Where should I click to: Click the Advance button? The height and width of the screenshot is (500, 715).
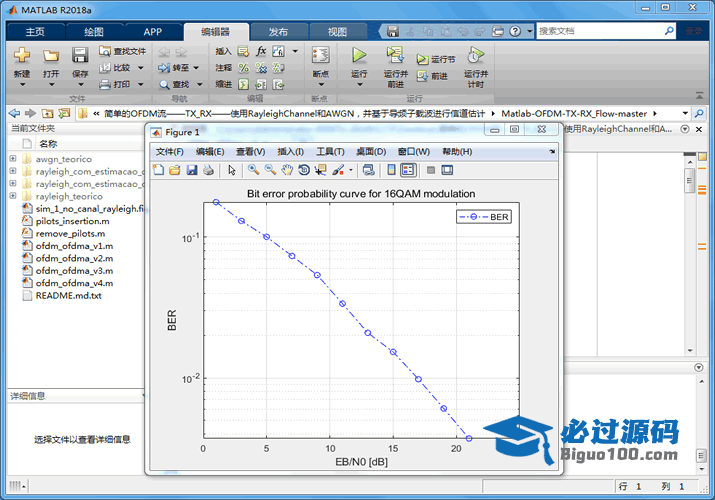click(431, 76)
